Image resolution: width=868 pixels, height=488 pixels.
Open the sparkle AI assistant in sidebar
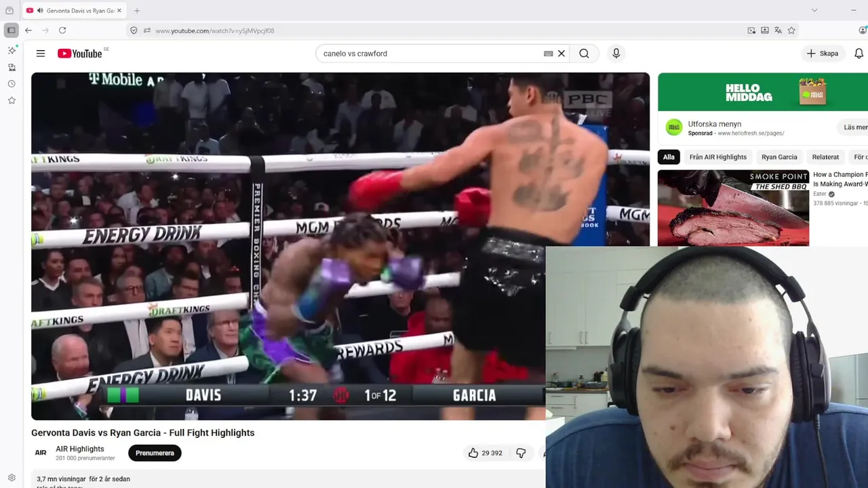tap(12, 50)
